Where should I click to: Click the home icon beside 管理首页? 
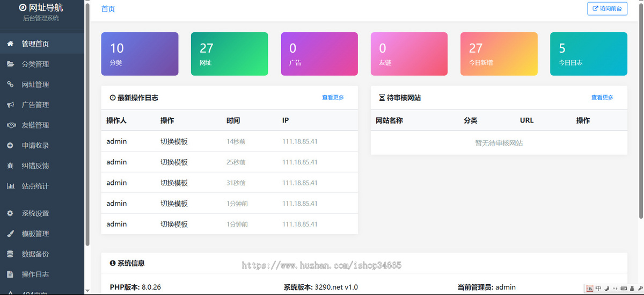(10, 44)
